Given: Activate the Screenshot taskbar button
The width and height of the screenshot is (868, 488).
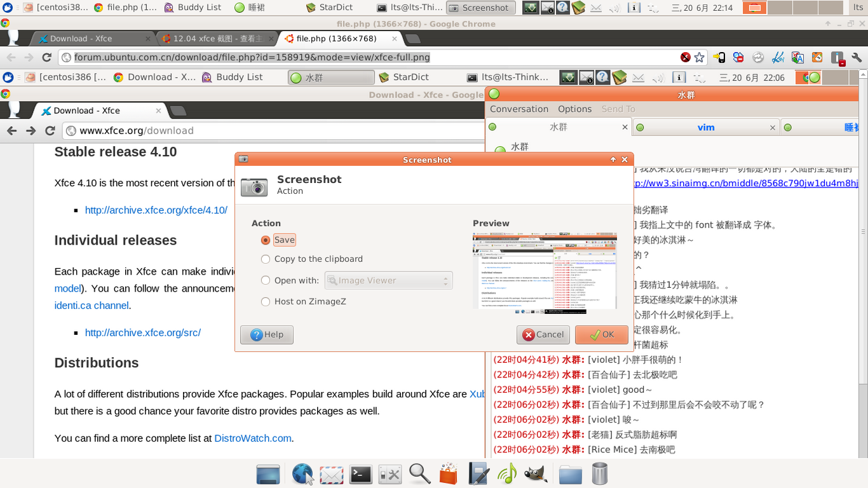Looking at the screenshot, I should point(480,8).
